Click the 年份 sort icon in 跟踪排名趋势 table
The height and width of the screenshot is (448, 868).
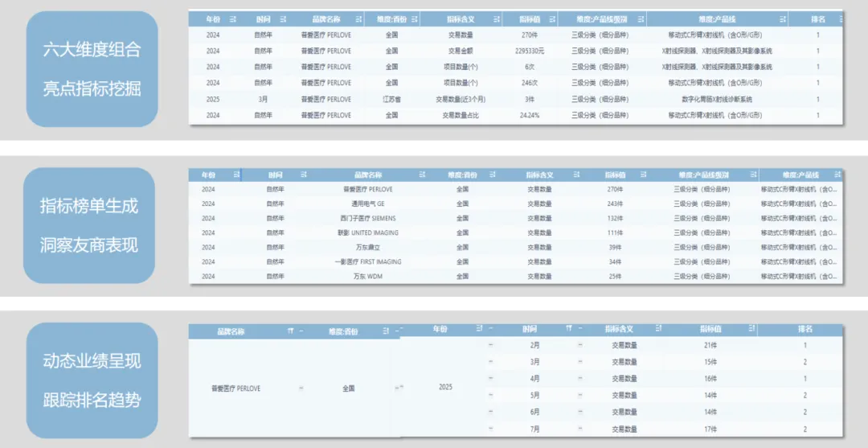(480, 329)
